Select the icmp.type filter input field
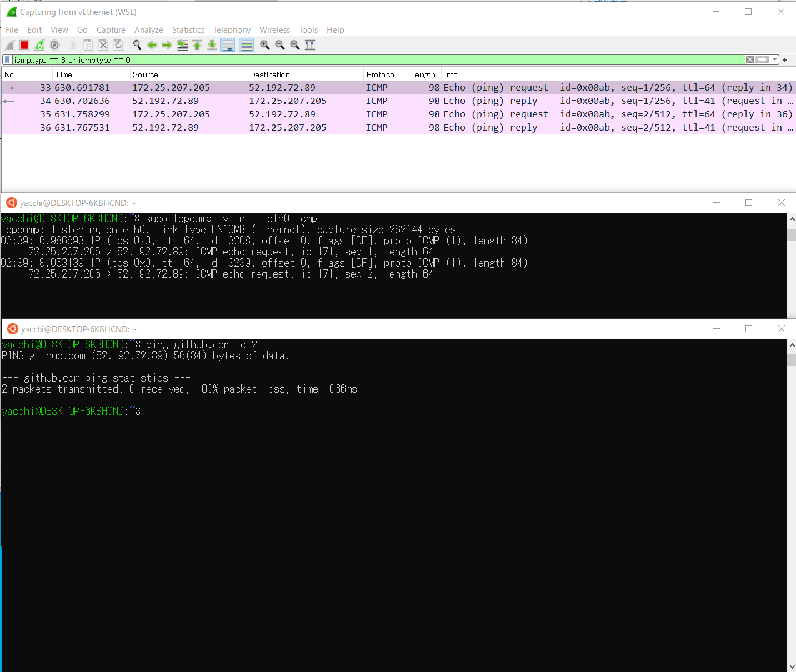 coord(222,59)
